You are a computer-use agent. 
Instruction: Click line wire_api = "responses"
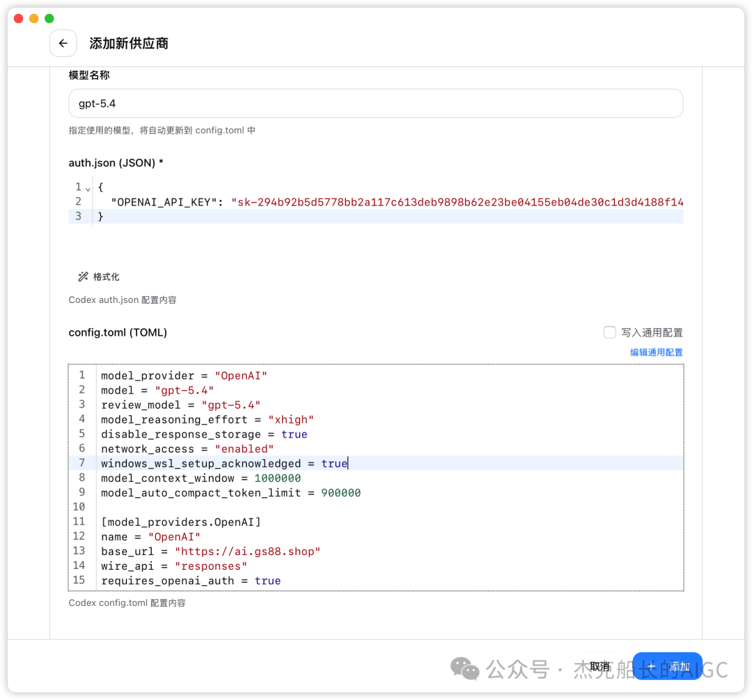point(173,566)
